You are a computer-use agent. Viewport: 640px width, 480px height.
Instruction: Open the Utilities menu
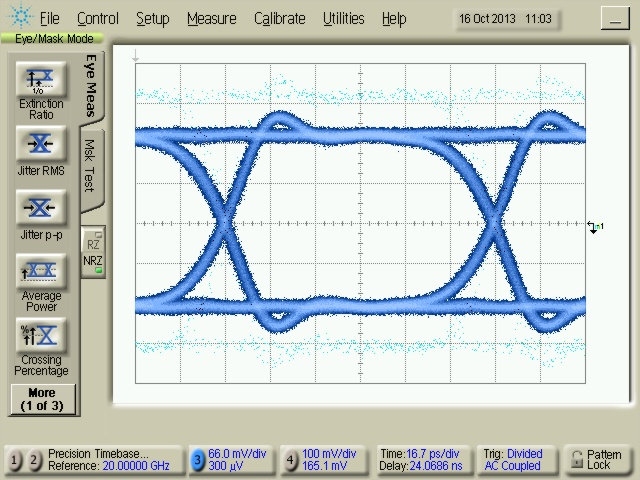click(344, 19)
